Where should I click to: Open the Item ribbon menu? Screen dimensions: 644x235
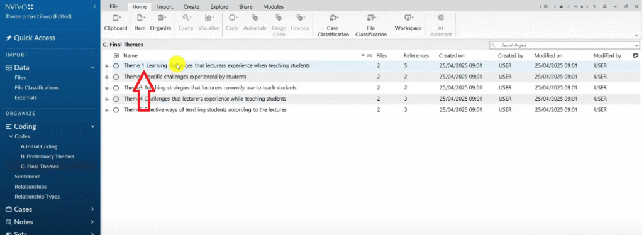140,23
